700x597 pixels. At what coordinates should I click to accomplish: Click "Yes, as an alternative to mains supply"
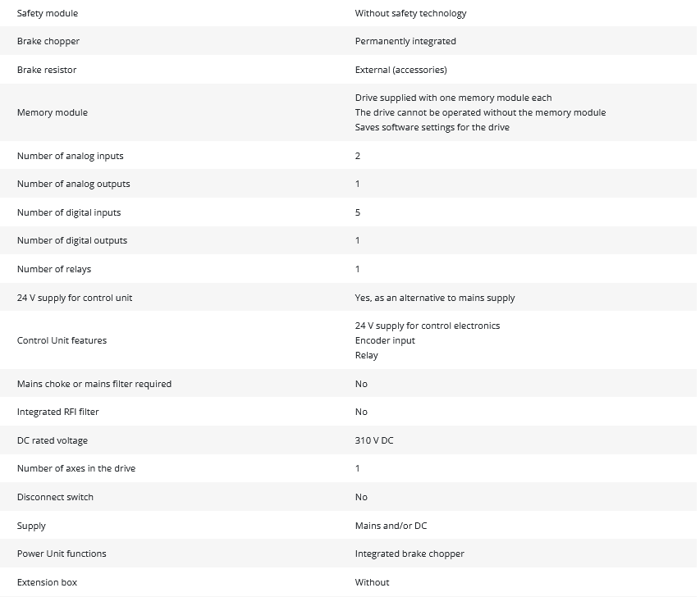435,298
